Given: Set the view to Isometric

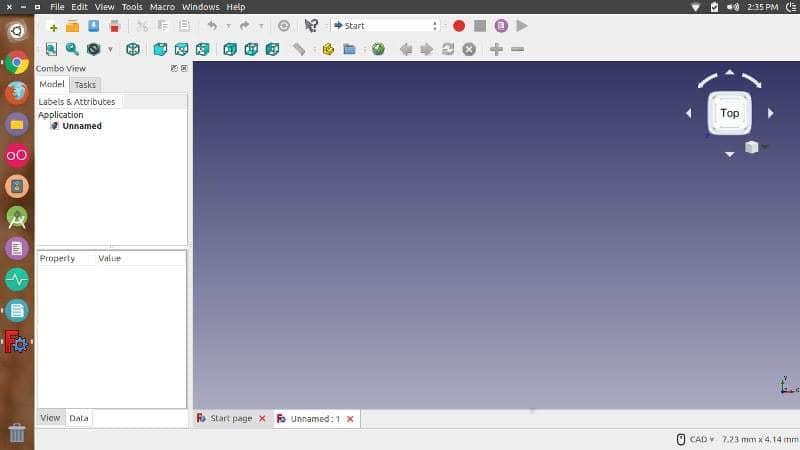Looking at the screenshot, I should 133,49.
